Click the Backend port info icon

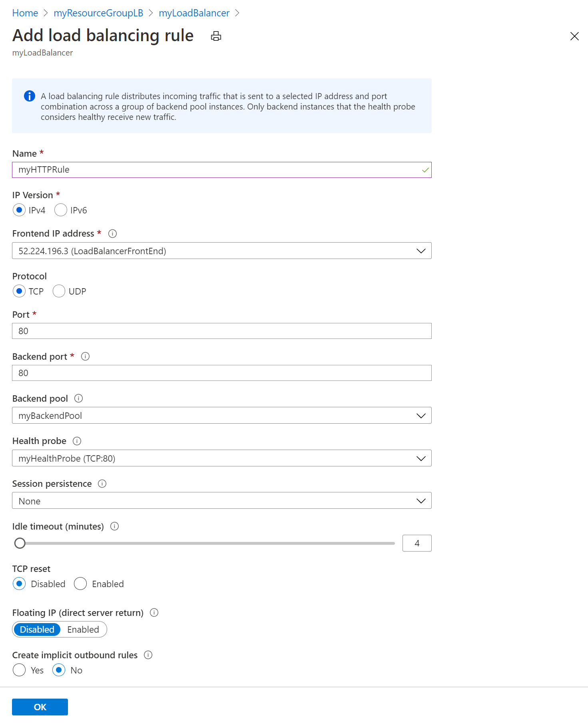coord(85,357)
